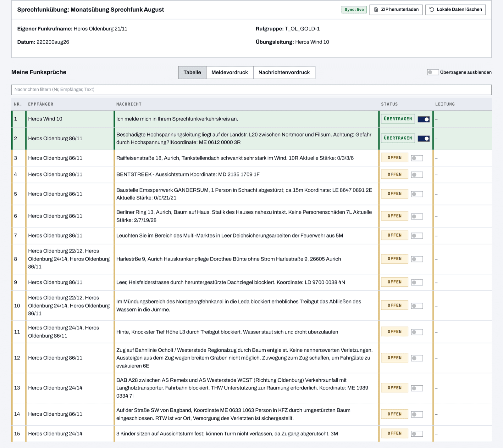Mark message 8 Harlestraße as transmitted
Screen dimensions: 503x448
[417, 259]
